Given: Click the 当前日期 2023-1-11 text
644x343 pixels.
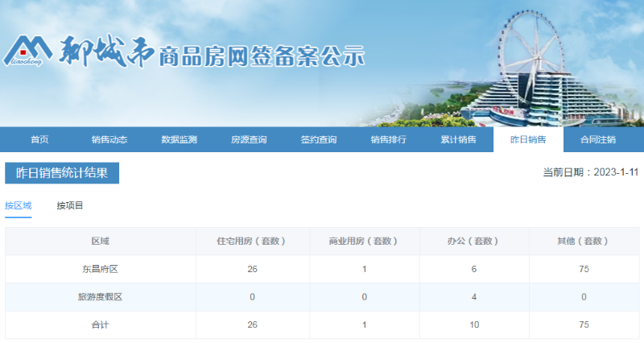Looking at the screenshot, I should pyautogui.click(x=591, y=172).
